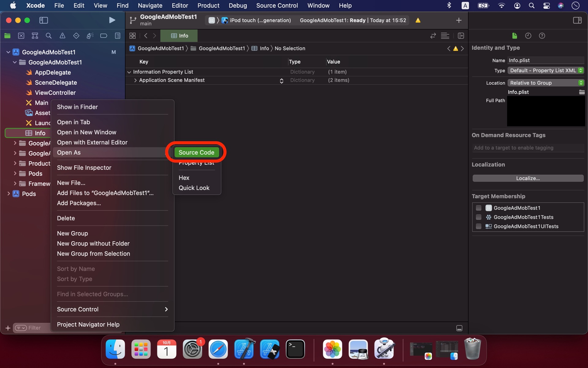Open the Product menu in menu bar
The image size is (588, 368).
point(208,6)
